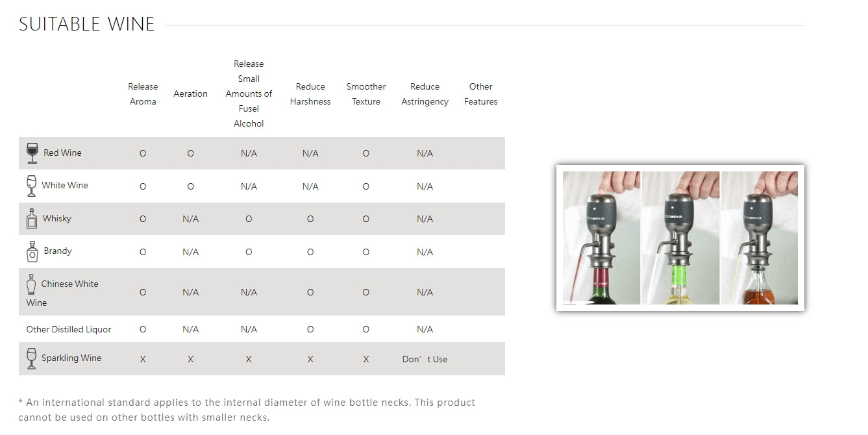
Task: Click the bottle neck diameter footnote text
Action: pos(247,410)
